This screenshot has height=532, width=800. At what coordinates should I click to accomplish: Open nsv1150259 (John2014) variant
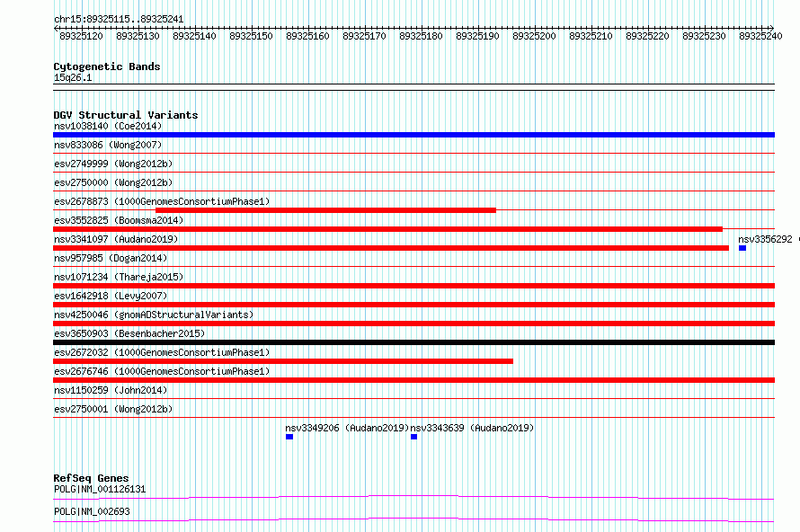click(111, 390)
